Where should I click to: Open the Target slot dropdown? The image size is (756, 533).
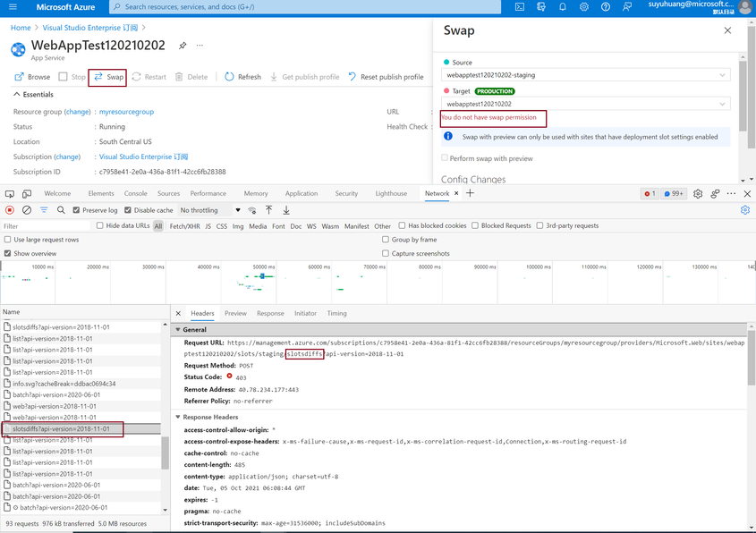[585, 104]
